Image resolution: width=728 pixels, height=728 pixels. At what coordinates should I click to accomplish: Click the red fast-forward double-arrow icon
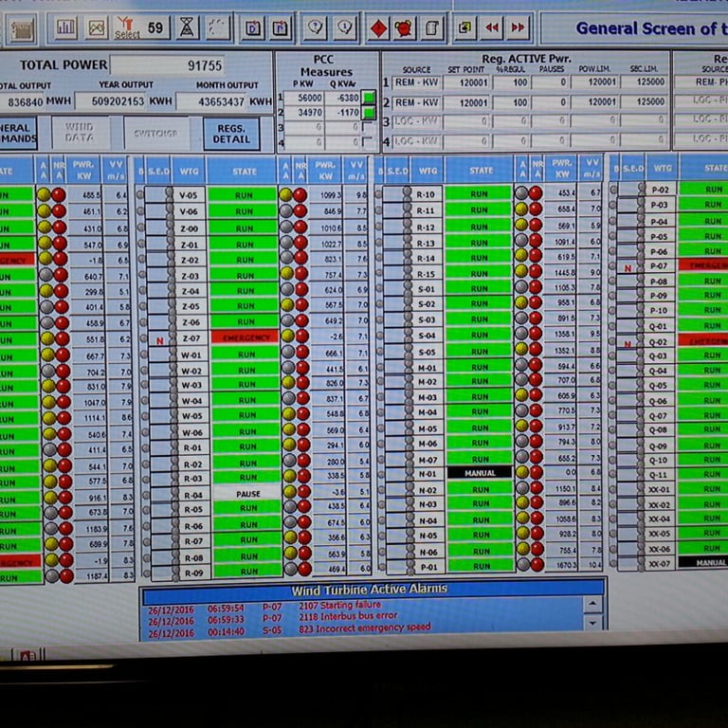coord(518,28)
